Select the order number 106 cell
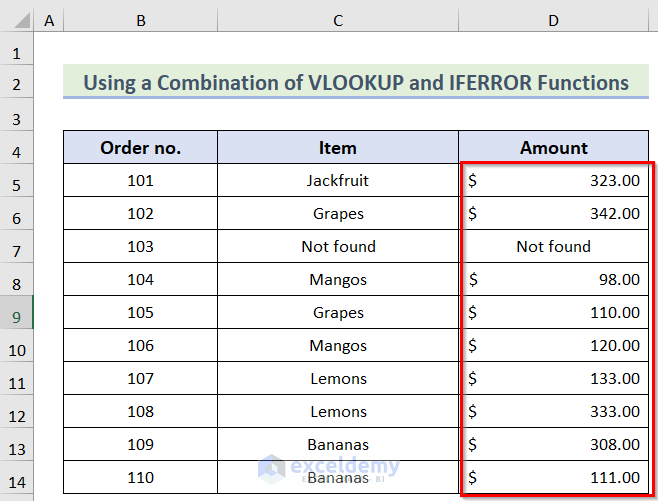Screen dimensions: 658x501 140,346
